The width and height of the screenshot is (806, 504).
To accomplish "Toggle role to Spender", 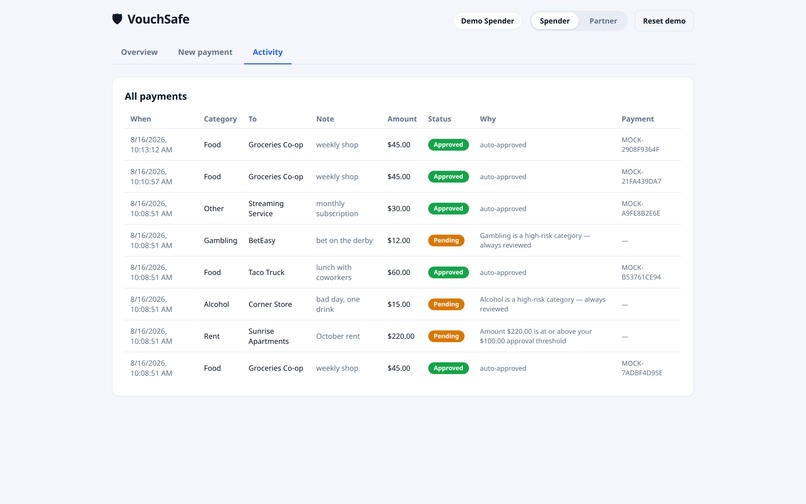I will click(x=555, y=21).
